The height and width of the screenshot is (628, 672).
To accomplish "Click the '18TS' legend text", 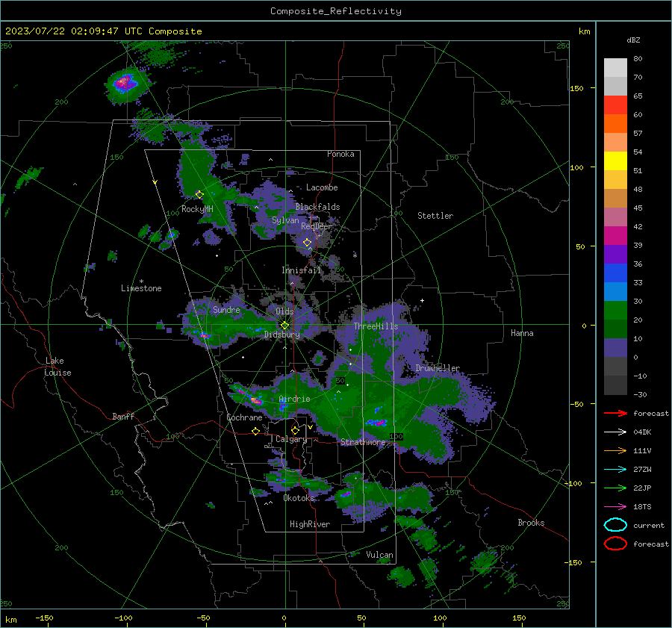I will coord(642,507).
